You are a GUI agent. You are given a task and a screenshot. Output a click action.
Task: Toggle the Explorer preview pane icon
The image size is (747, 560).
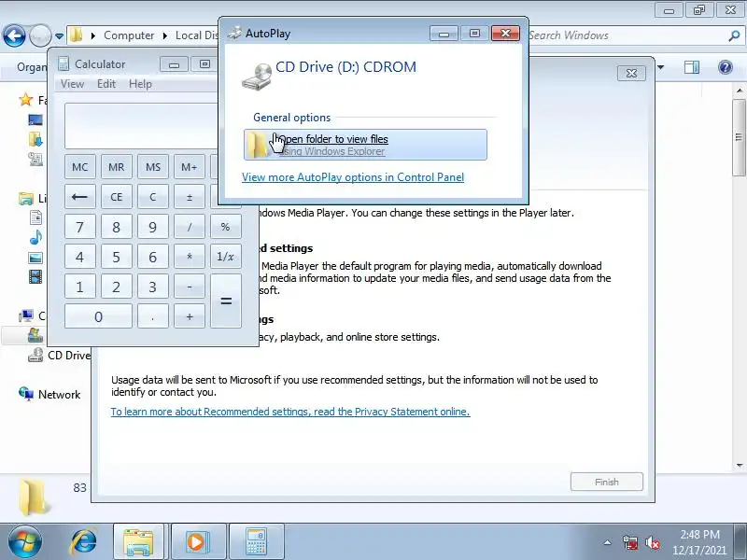(691, 67)
